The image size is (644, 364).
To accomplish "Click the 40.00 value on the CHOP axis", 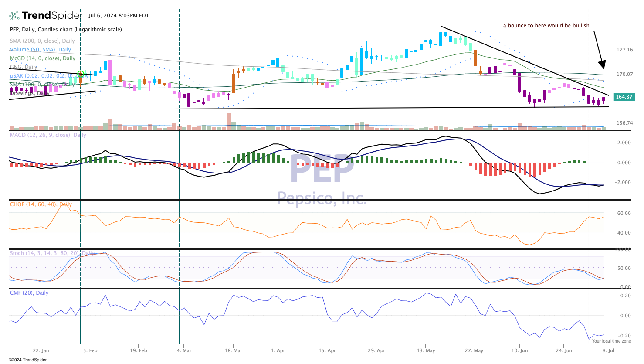I will (624, 233).
